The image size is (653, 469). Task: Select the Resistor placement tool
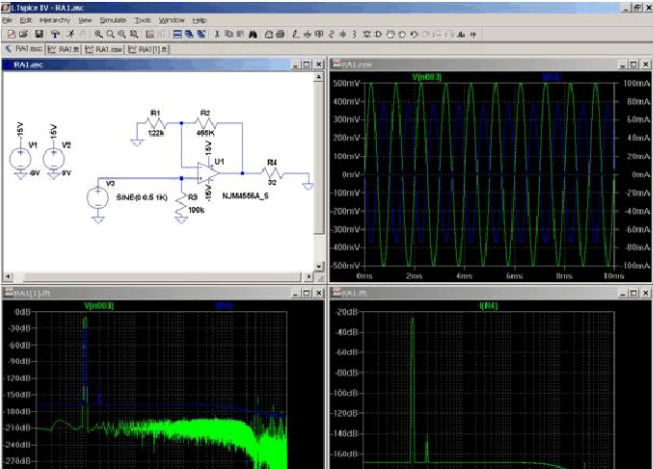pyautogui.click(x=330, y=33)
